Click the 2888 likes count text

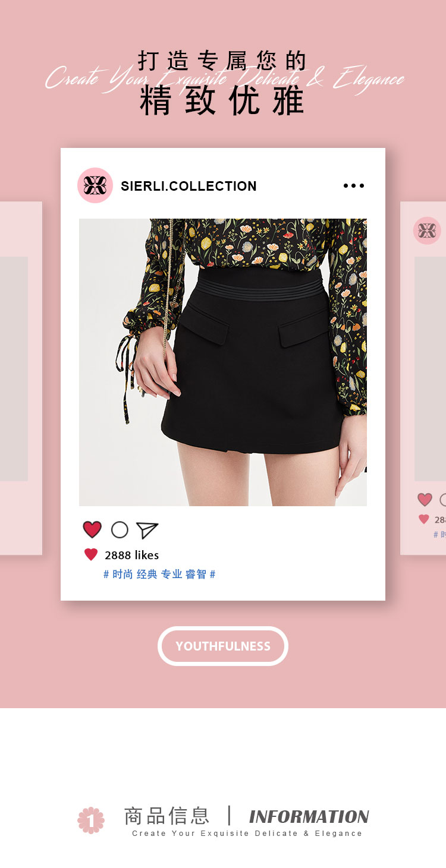point(131,555)
